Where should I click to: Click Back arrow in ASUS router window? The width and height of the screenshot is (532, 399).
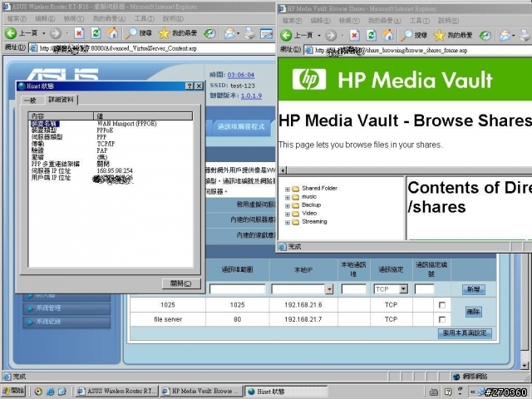[11, 33]
